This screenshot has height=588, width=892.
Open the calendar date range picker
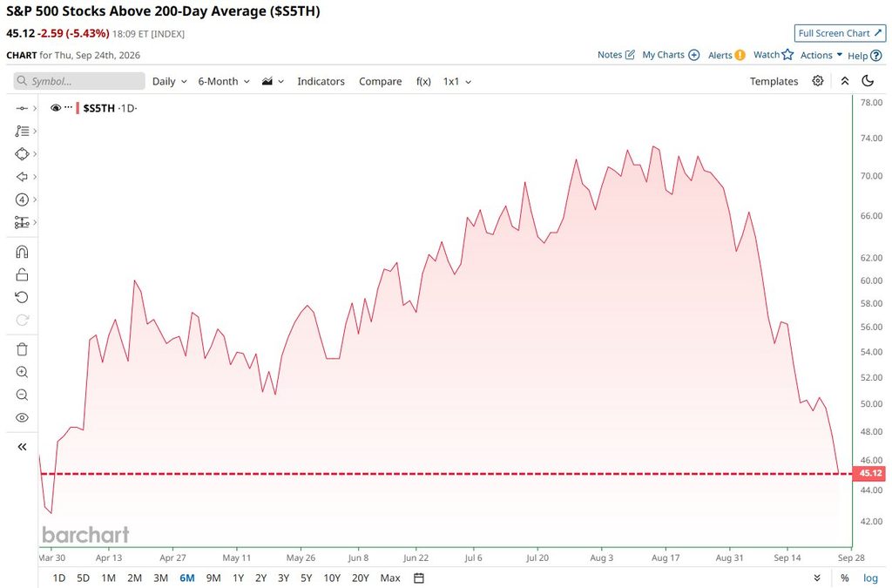419,578
